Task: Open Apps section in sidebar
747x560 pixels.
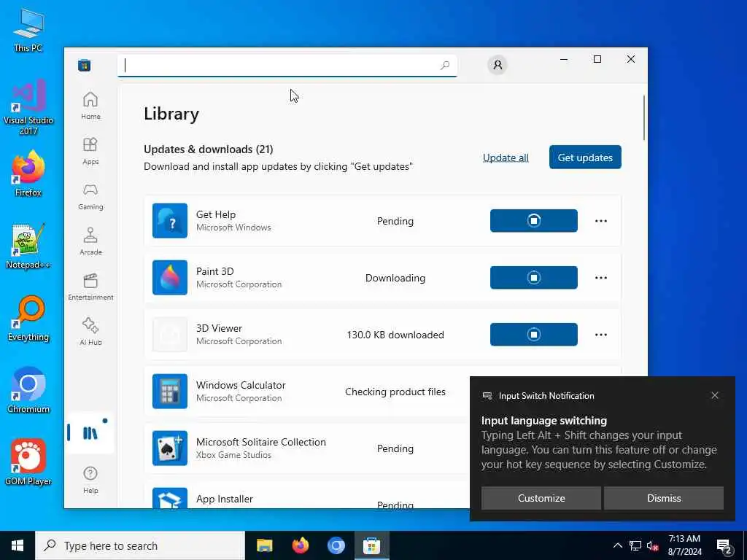Action: (90, 151)
